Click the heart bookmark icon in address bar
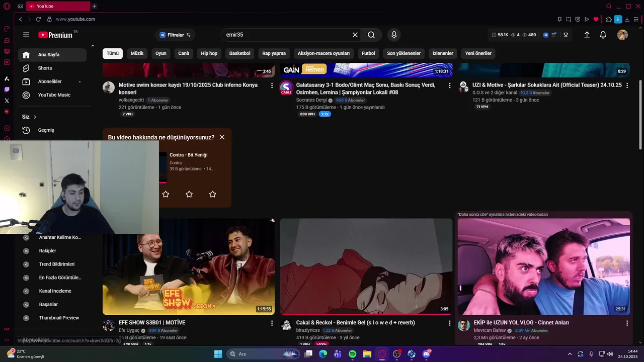This screenshot has width=644, height=362. pyautogui.click(x=596, y=19)
